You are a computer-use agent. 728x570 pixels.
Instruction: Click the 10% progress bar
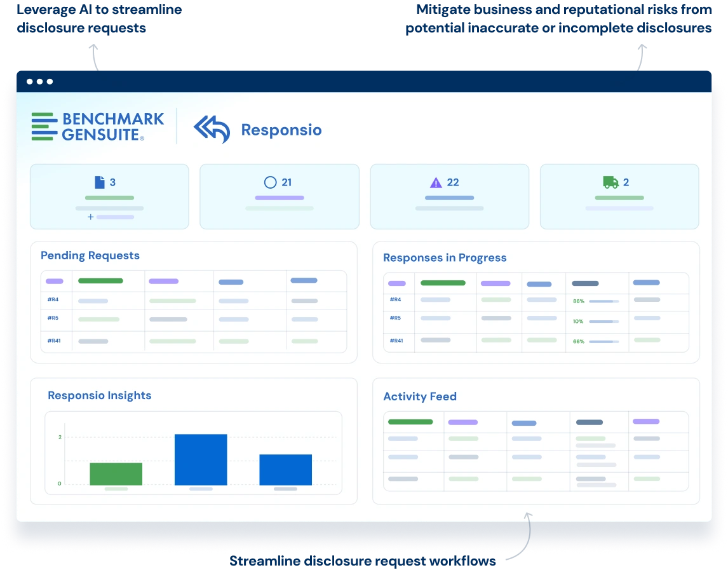pyautogui.click(x=603, y=322)
